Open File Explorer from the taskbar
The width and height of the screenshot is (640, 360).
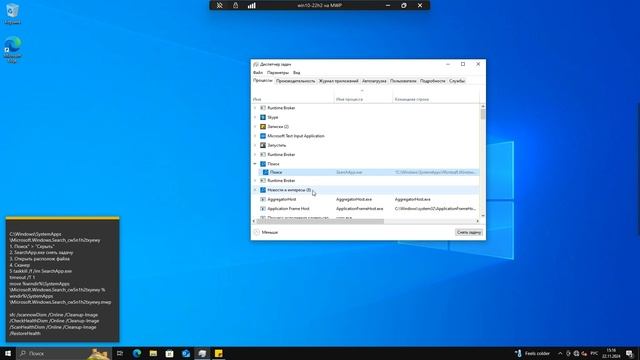point(153,353)
